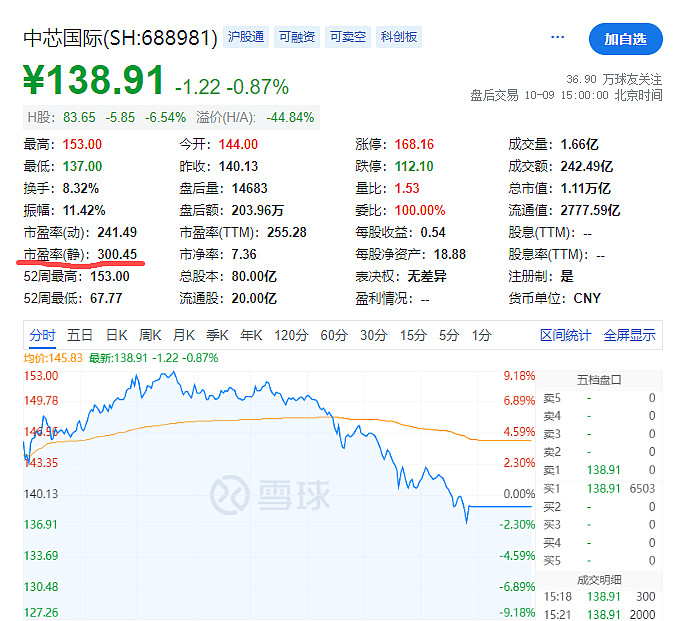Select the 30分 chart interval

[x=373, y=335]
